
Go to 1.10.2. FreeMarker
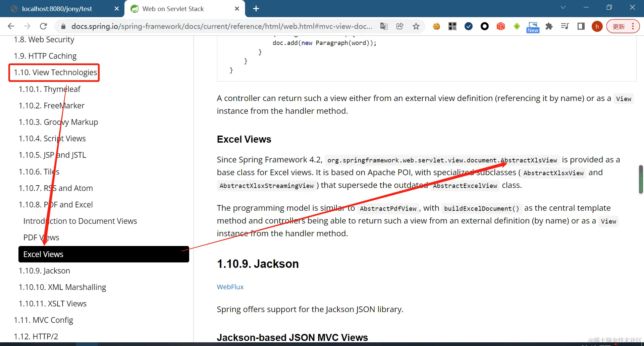pos(52,106)
